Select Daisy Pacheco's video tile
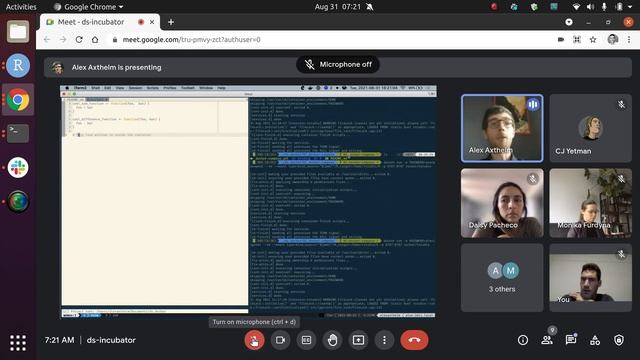 pos(502,203)
